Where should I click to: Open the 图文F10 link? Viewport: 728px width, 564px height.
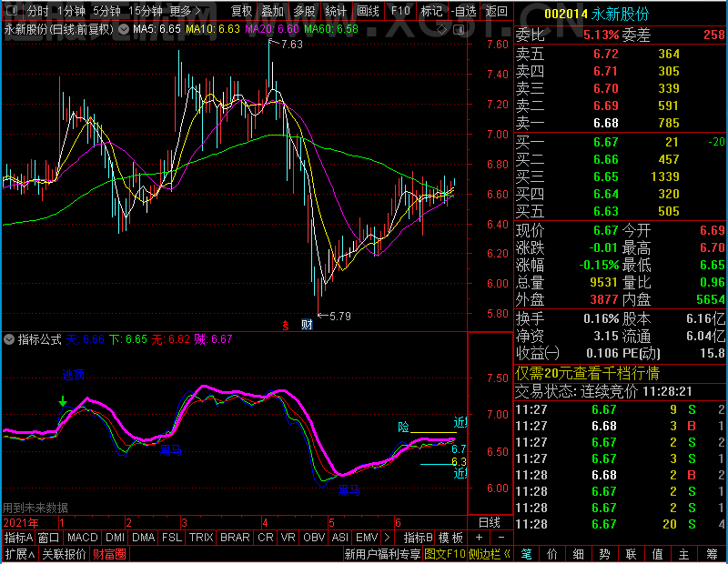pos(445,554)
